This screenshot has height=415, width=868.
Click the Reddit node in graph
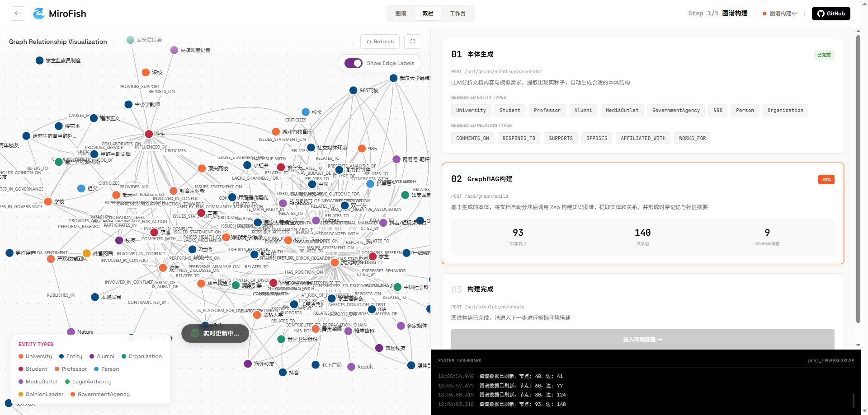(x=351, y=367)
